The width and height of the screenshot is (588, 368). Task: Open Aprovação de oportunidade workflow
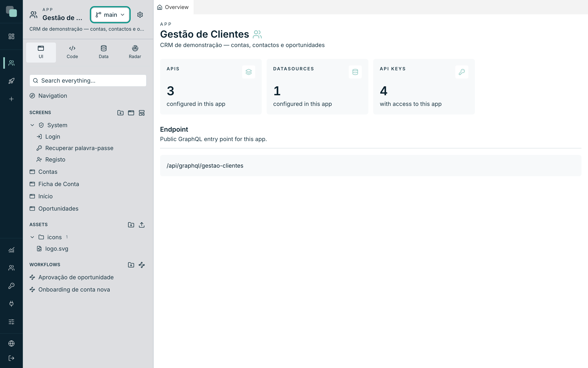point(88,277)
